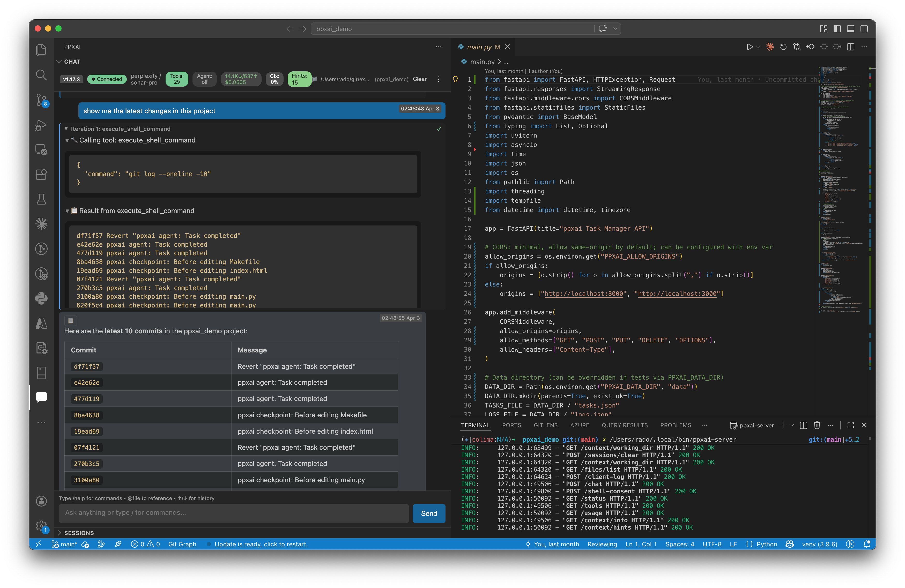905x588 pixels.
Task: Open the Testing flask icon in sidebar
Action: (41, 199)
